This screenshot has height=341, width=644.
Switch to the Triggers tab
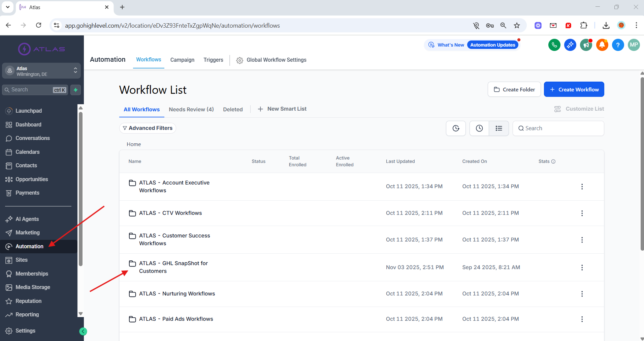(213, 60)
